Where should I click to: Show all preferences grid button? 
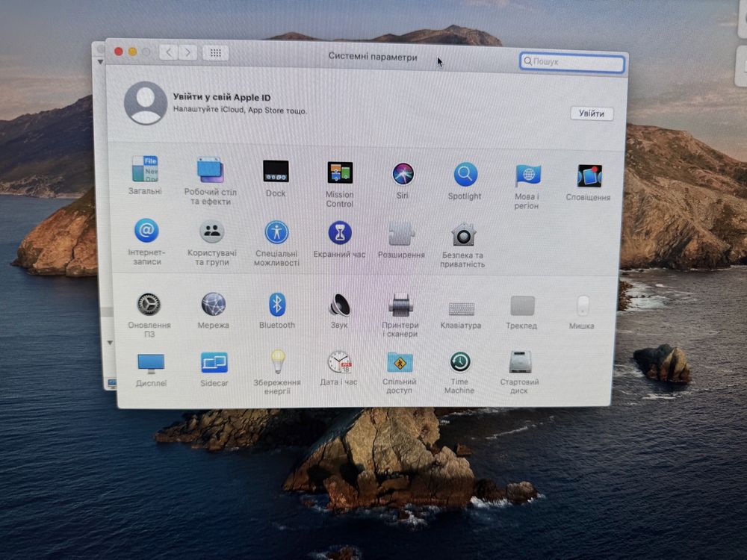216,53
